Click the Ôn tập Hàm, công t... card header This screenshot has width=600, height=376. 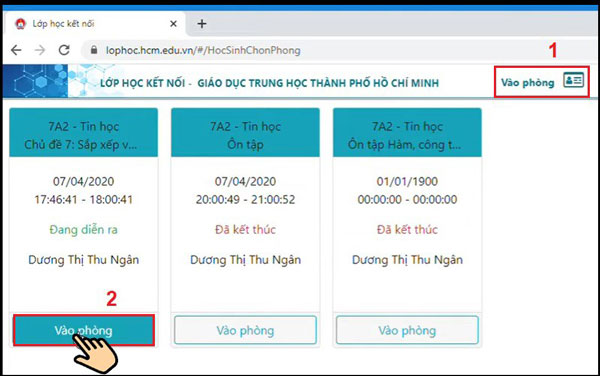[407, 133]
